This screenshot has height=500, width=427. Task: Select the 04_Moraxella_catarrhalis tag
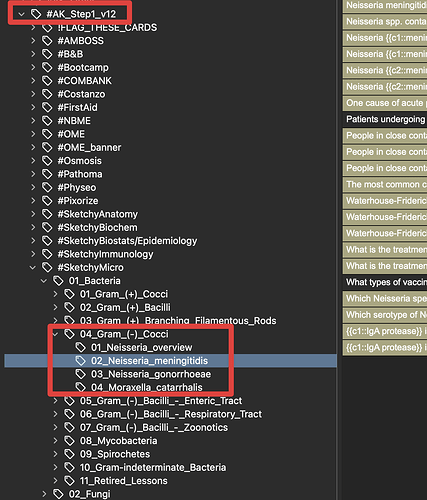pos(147,387)
